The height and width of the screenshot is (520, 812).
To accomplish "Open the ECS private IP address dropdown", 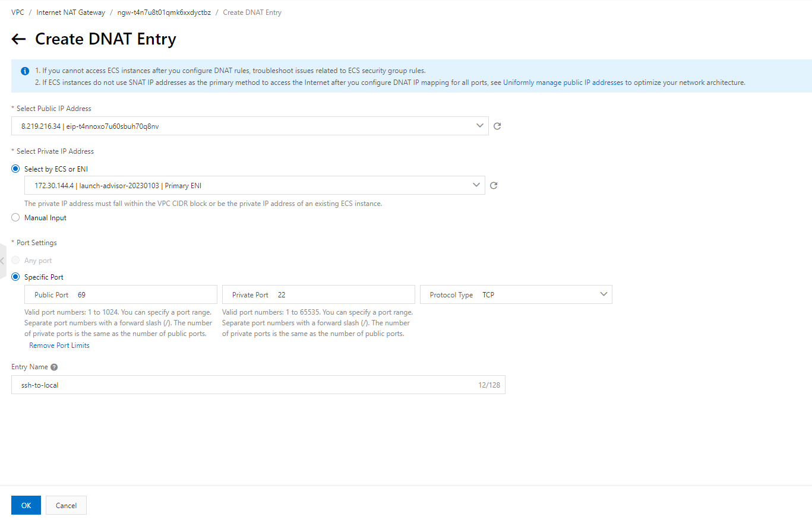I will coord(254,185).
